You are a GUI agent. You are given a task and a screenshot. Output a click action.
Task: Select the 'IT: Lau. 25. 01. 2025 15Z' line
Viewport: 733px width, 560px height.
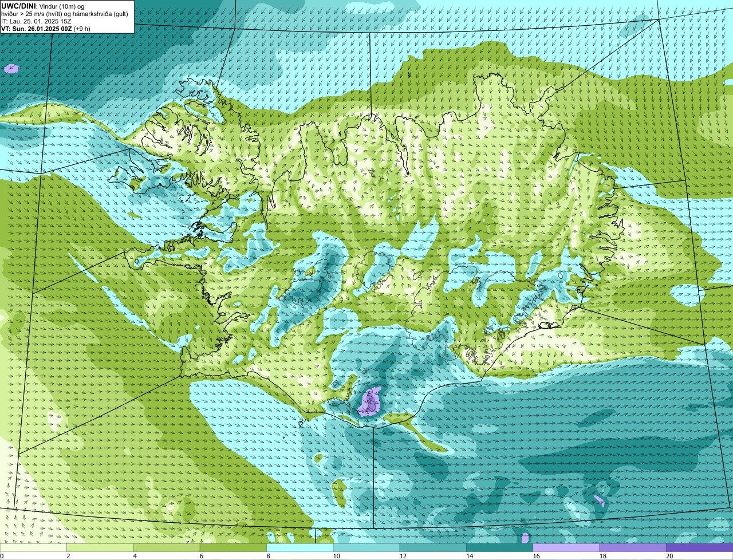[x=35, y=21]
